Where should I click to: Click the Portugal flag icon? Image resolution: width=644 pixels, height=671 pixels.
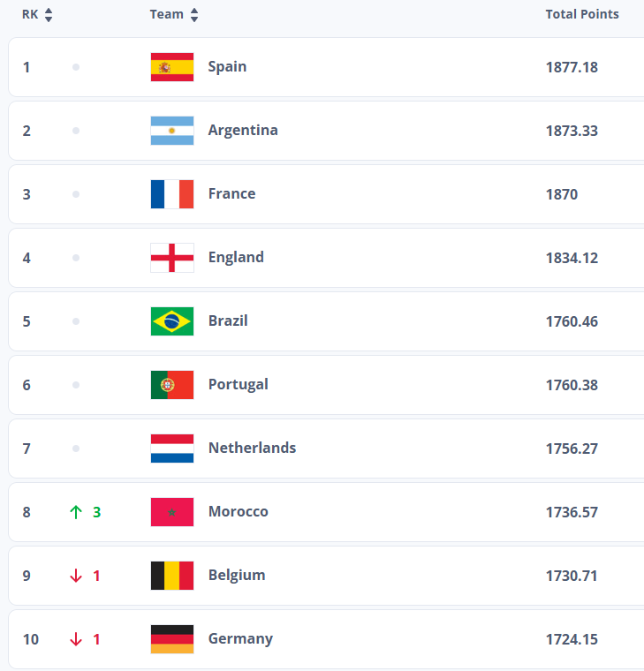pos(172,385)
